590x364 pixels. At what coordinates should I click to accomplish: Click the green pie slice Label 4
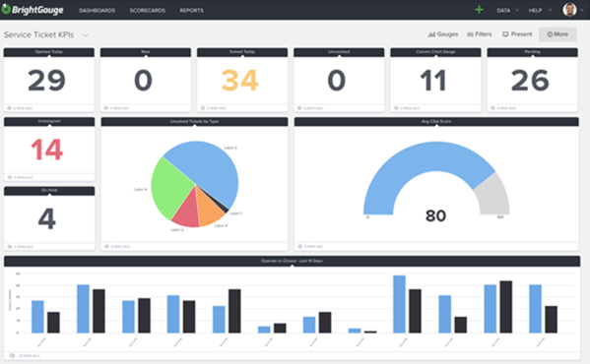coord(171,188)
